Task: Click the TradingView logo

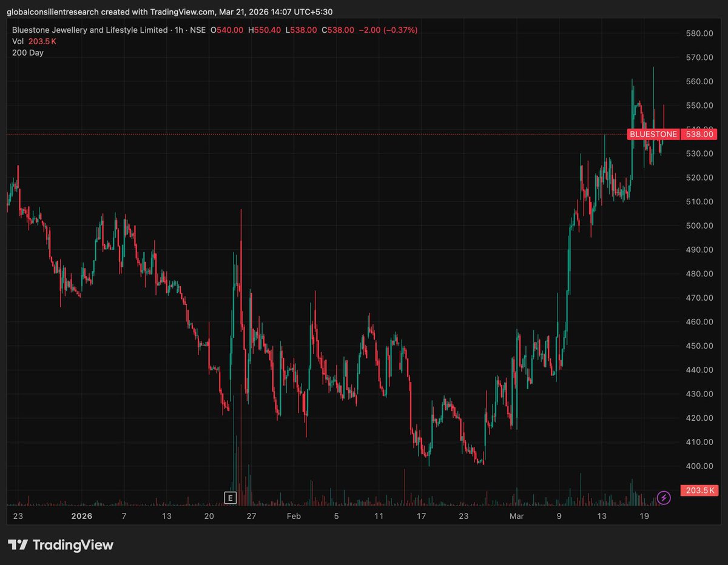Action: click(x=61, y=545)
